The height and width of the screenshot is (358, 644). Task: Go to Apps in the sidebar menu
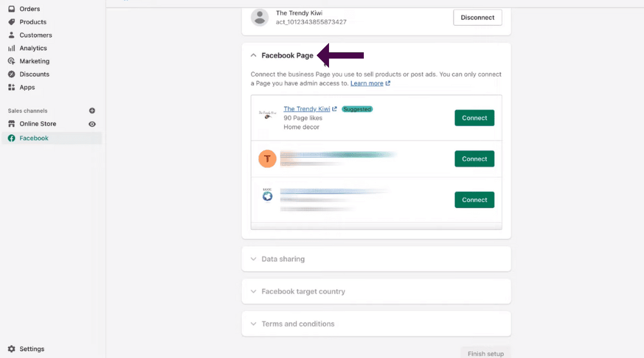pyautogui.click(x=27, y=88)
